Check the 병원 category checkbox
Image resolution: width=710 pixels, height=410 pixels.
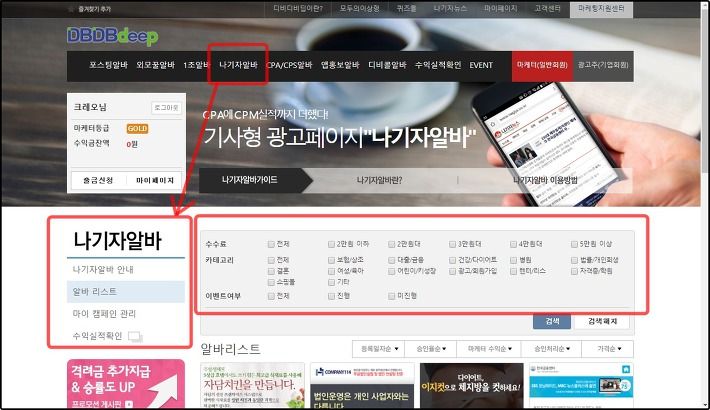point(513,260)
